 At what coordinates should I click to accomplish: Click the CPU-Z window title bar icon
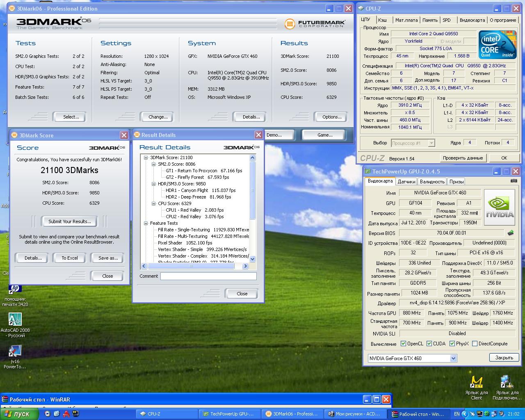pyautogui.click(x=361, y=8)
